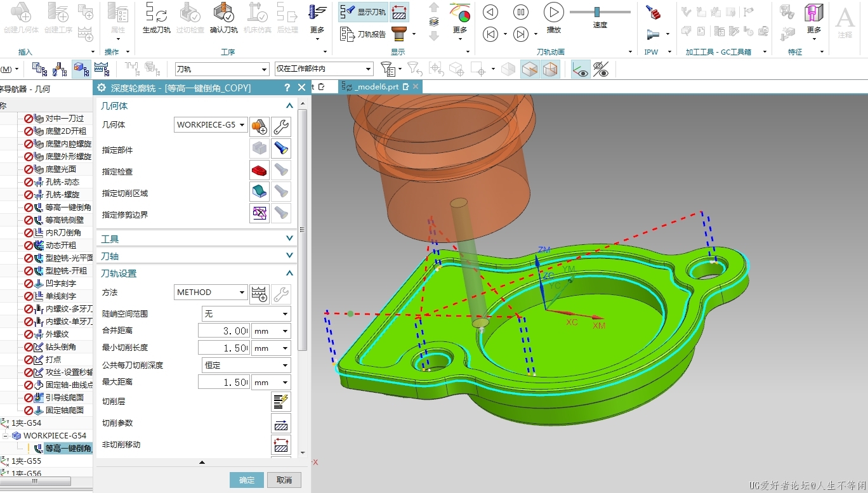Click 生成刀轨 (Generate toolpath) icon
868x493 pixels.
pyautogui.click(x=156, y=13)
